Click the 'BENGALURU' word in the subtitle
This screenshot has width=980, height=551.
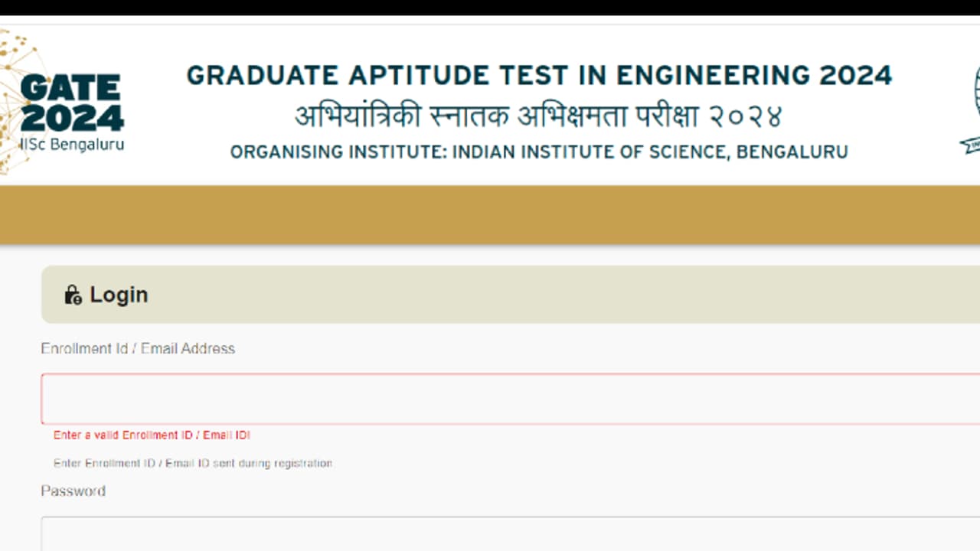pos(794,152)
